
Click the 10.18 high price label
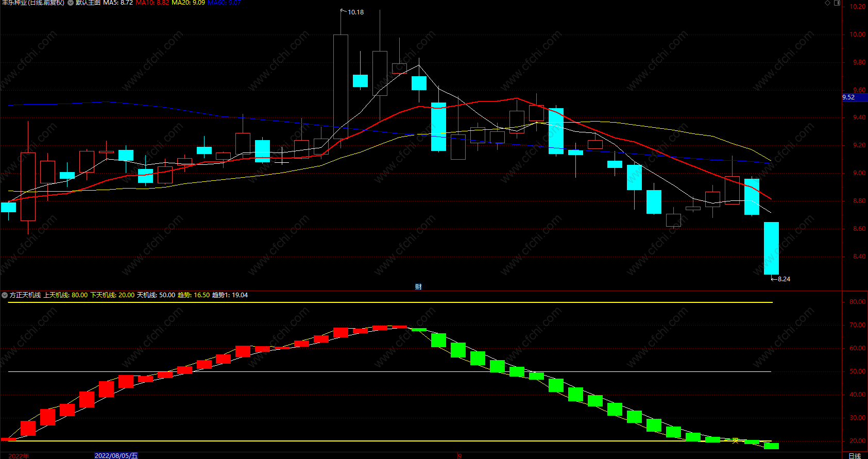coord(355,12)
